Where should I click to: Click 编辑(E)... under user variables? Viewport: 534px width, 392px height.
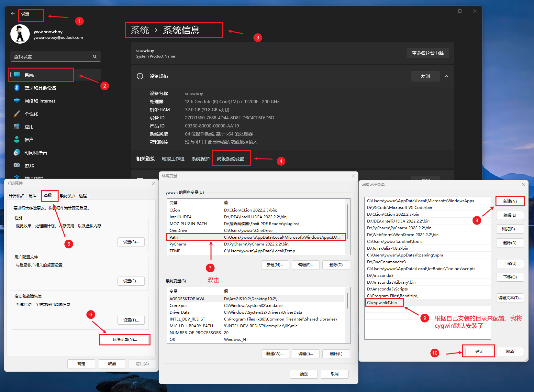click(306, 265)
